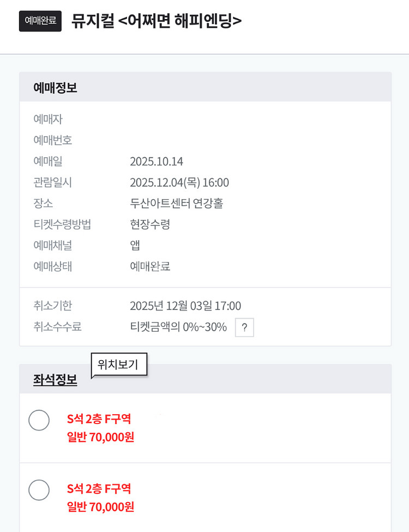
Task: Click the 예매채널 value 앱
Action: [135, 246]
